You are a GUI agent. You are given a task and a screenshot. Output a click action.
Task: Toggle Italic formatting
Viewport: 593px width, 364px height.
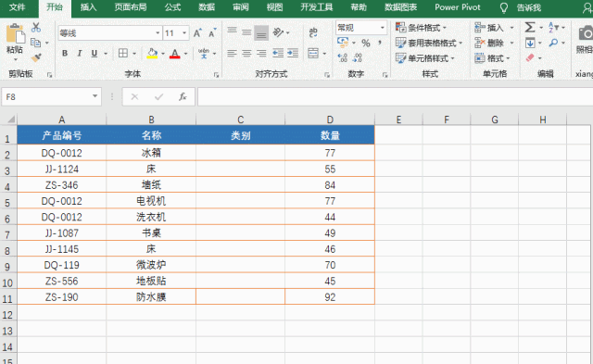click(x=80, y=54)
